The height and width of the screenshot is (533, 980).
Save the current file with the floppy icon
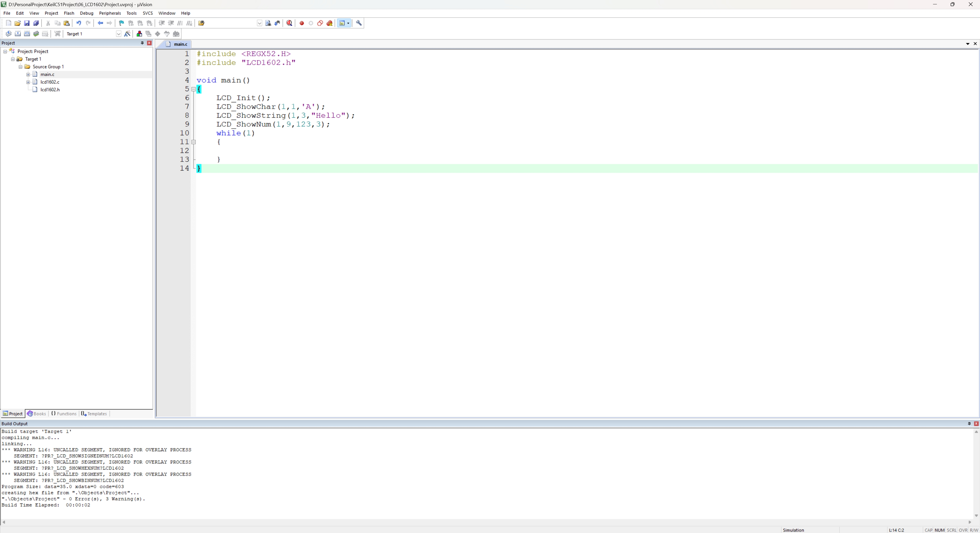[27, 23]
